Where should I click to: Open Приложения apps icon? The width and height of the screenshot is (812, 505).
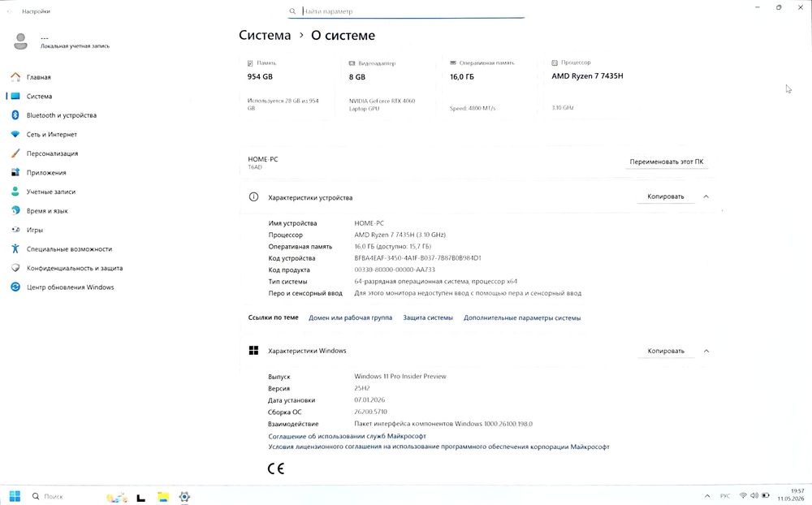(x=15, y=172)
